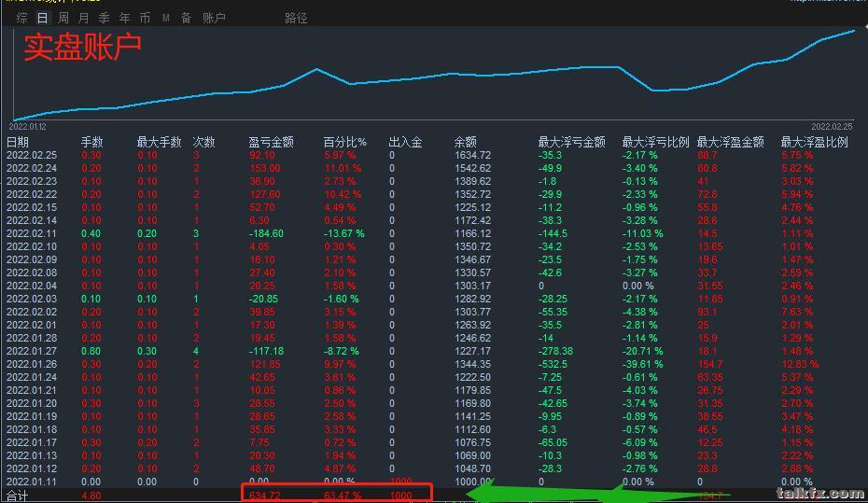Select the 2022.02.11 date row
868x503 pixels.
[x=32, y=233]
